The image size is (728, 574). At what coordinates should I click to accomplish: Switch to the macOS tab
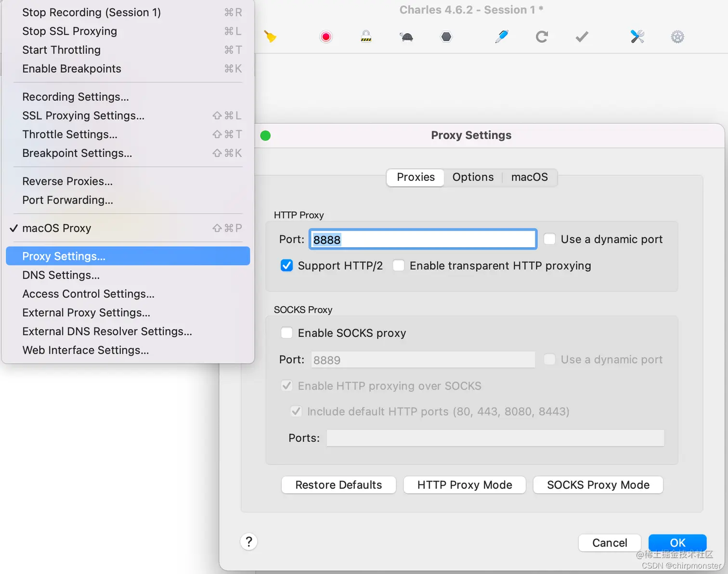pyautogui.click(x=530, y=177)
